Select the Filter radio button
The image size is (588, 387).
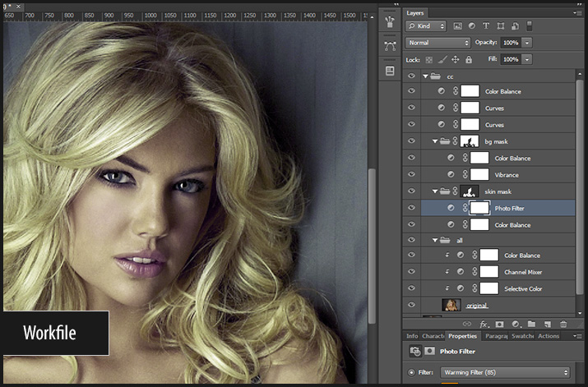(x=412, y=372)
